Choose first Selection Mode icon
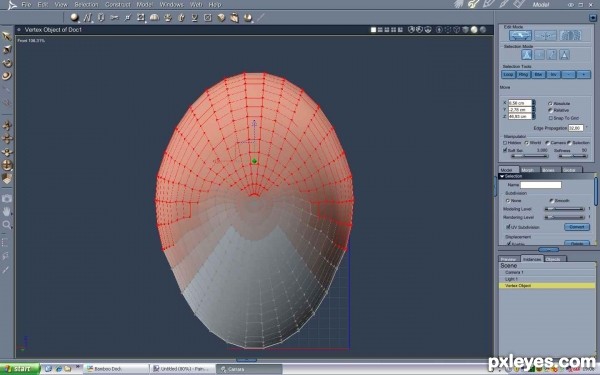Image resolution: width=600 pixels, height=375 pixels. pyautogui.click(x=527, y=55)
